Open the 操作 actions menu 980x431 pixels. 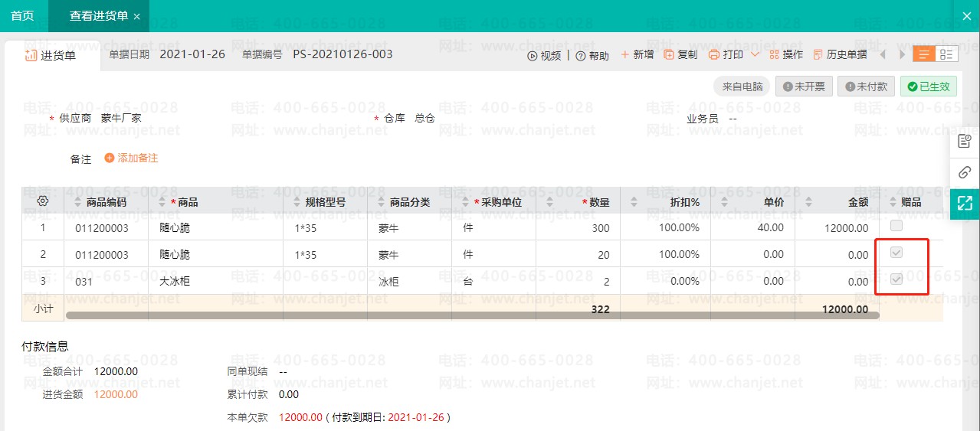(786, 55)
